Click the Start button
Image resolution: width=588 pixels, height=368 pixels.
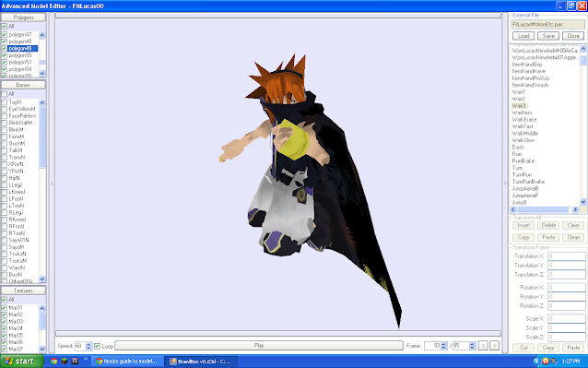[22, 362]
